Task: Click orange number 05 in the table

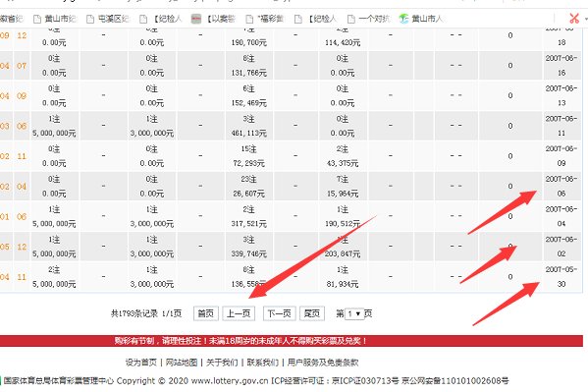Action: point(5,247)
